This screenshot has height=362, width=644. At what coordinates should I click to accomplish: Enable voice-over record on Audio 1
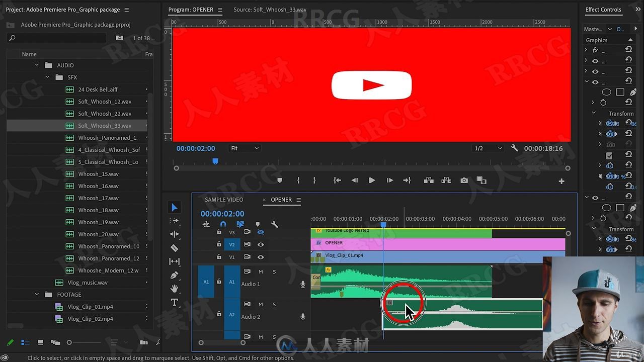pyautogui.click(x=303, y=284)
